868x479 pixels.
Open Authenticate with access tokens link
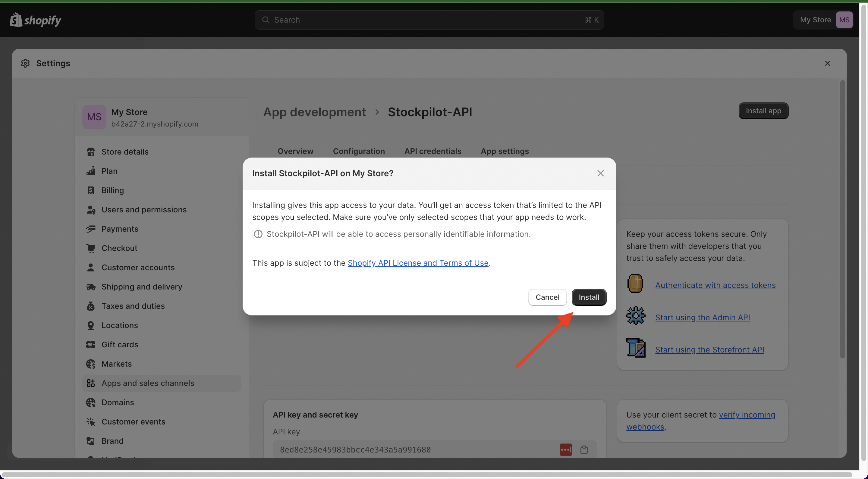point(715,285)
